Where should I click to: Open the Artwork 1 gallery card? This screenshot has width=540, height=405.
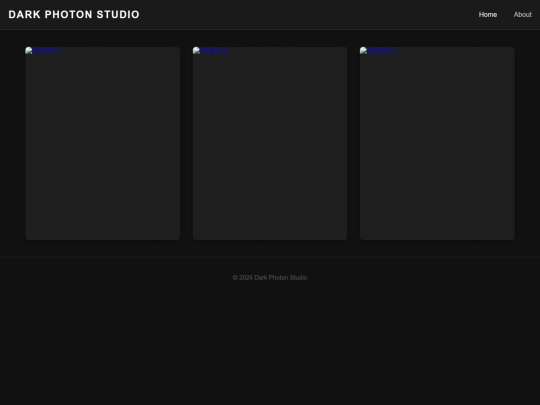pyautogui.click(x=103, y=143)
